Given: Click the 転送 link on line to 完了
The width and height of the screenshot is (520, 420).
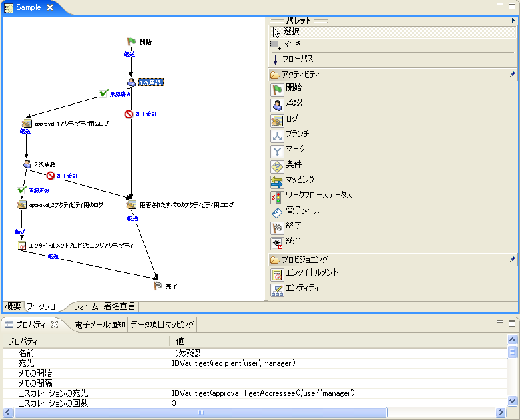Looking at the screenshot, I should [x=53, y=256].
